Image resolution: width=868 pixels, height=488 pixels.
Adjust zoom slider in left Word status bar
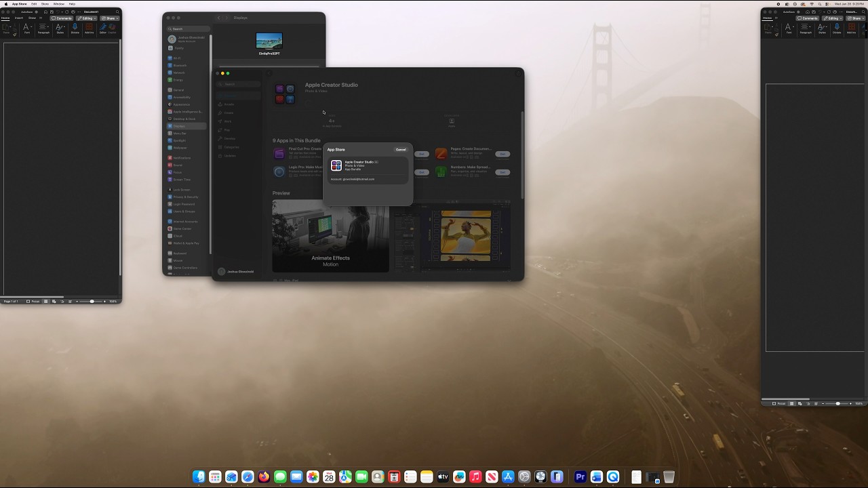(x=91, y=301)
